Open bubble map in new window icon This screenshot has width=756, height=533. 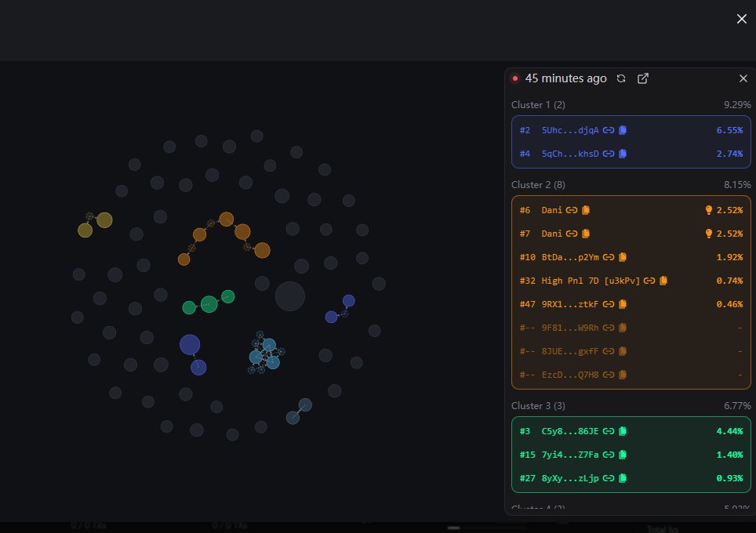coord(643,78)
